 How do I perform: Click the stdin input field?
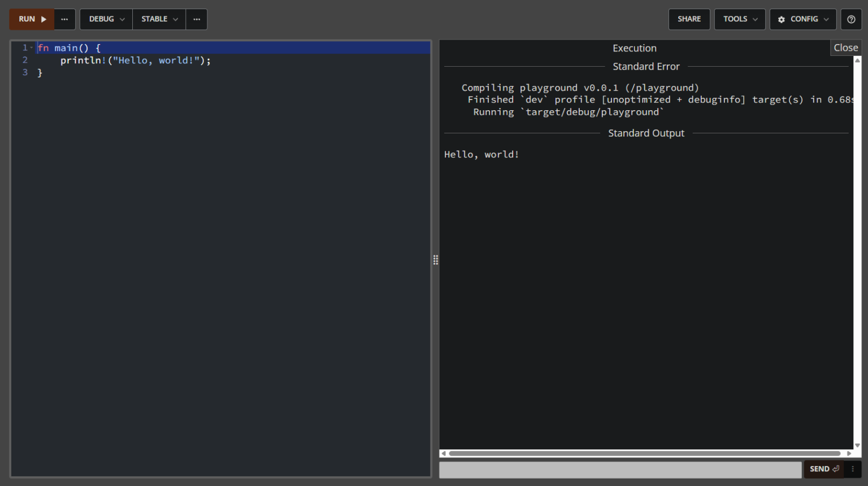point(620,470)
